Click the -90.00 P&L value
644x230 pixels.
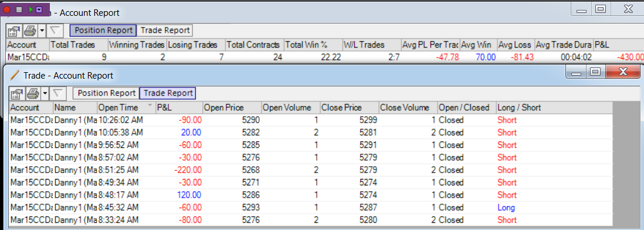pos(190,120)
